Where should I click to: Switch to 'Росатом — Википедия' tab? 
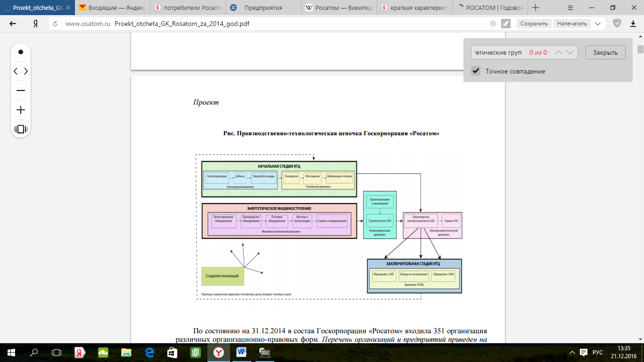pos(339,8)
